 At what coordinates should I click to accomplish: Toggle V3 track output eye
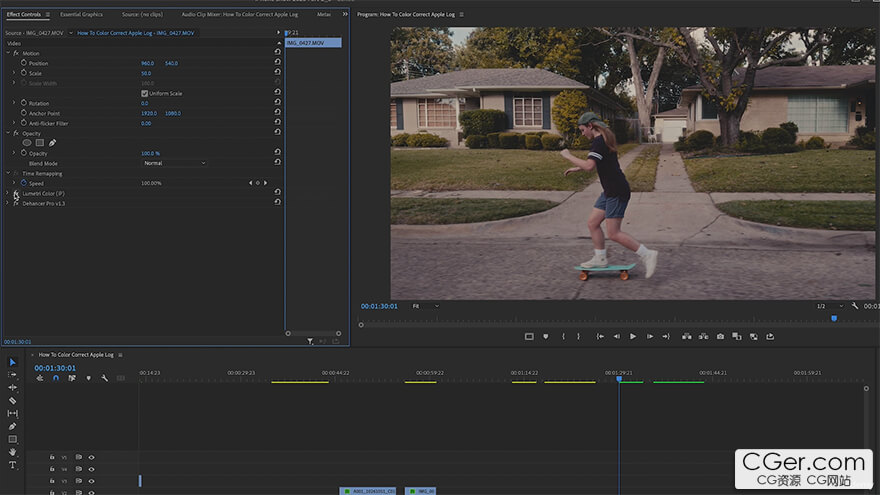pos(91,481)
